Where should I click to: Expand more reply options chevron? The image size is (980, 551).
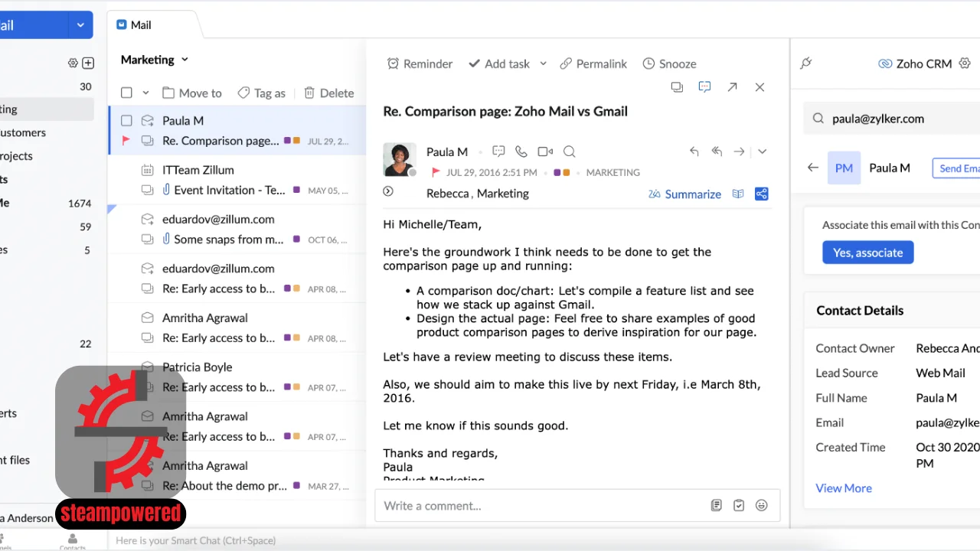(x=762, y=152)
